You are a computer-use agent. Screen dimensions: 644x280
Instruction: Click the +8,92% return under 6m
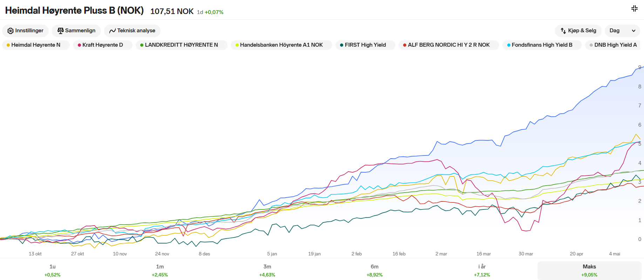[374, 275]
